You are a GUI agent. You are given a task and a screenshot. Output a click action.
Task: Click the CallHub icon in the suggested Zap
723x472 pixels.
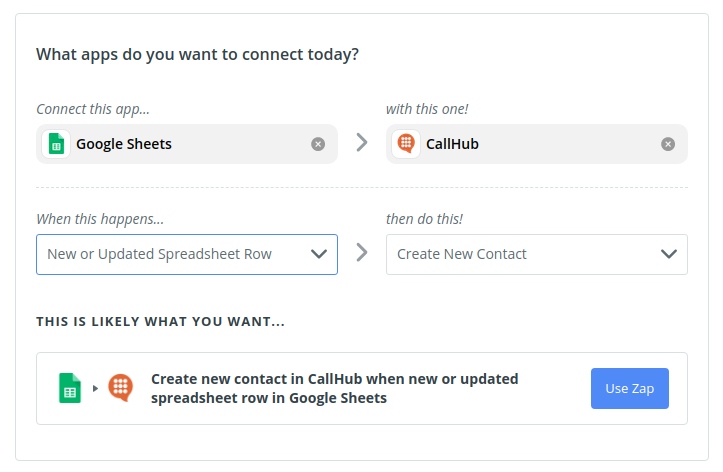120,388
